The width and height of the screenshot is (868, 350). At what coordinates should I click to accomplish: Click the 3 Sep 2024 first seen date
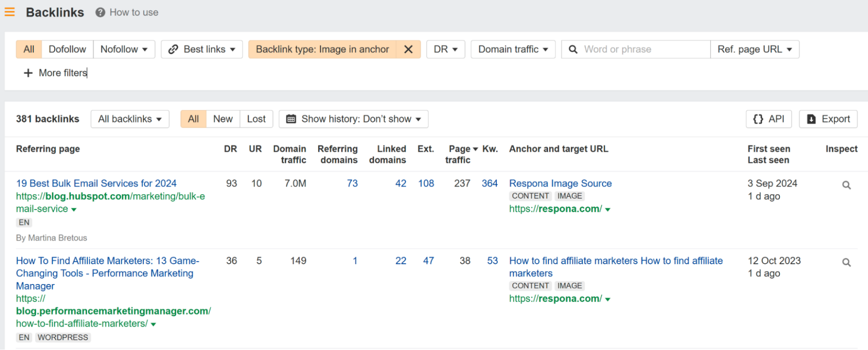(x=772, y=183)
